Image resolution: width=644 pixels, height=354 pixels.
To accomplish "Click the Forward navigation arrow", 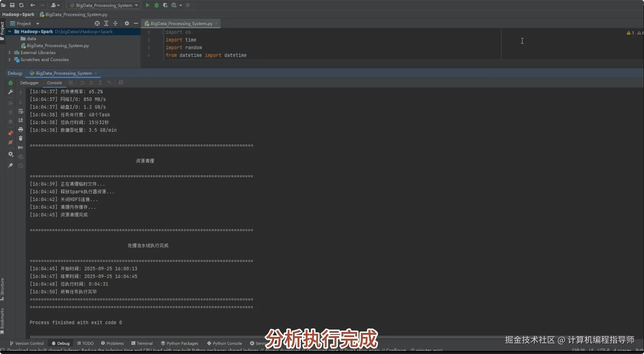I will point(42,5).
